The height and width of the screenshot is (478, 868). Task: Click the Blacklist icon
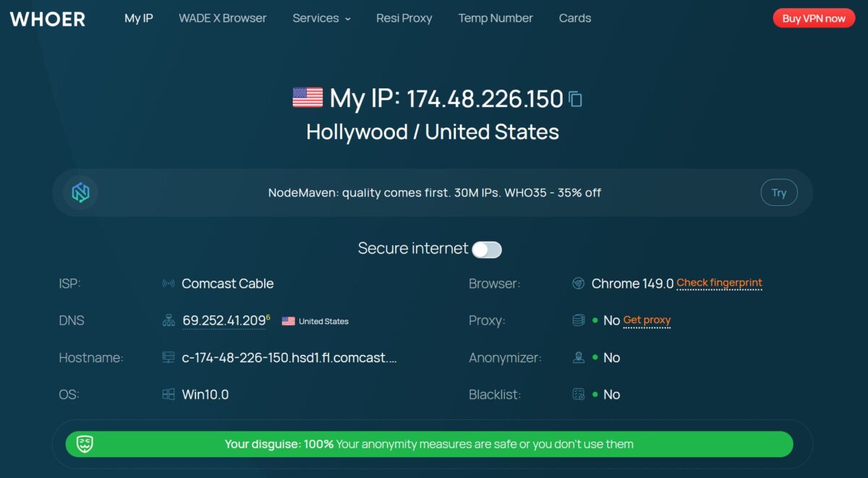[x=578, y=394]
